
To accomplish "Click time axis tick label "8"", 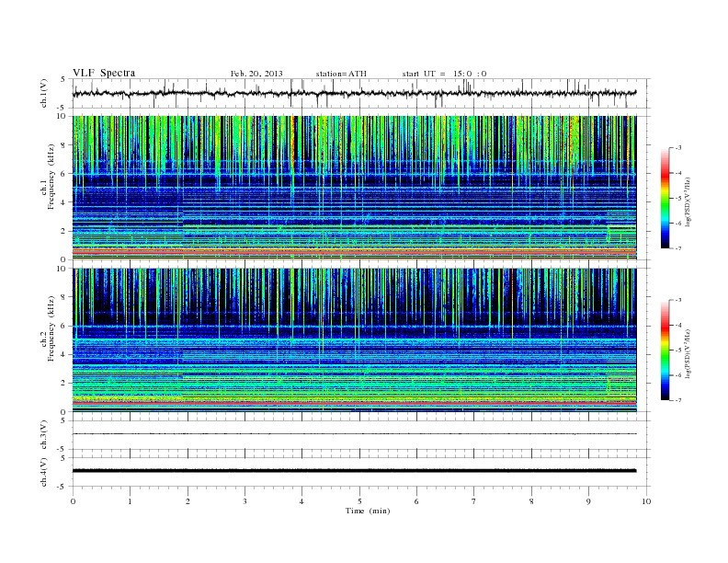I will pos(531,501).
